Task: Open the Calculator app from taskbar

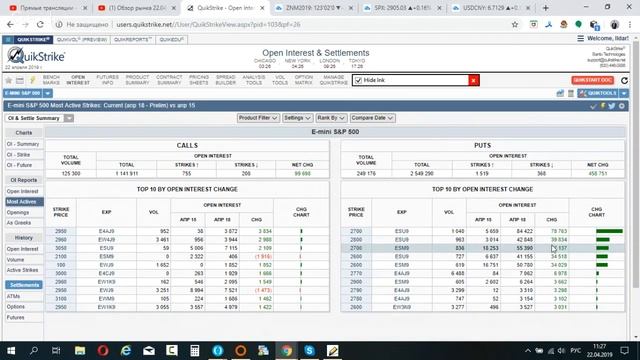Action: tap(195, 351)
